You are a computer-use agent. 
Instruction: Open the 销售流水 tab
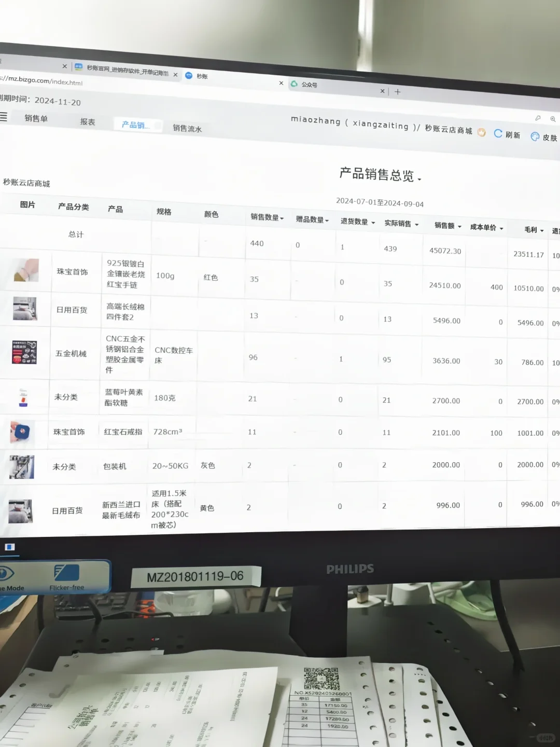tap(187, 128)
